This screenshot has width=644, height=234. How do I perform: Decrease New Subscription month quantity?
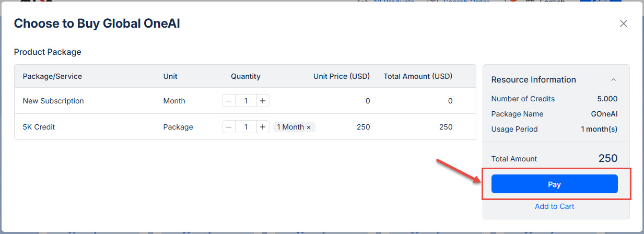[229, 101]
